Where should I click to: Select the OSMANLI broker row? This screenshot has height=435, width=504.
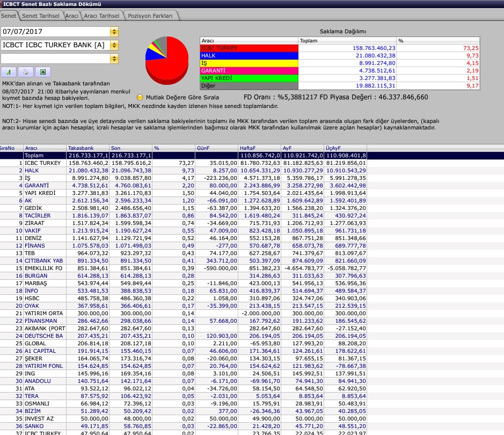[183, 403]
